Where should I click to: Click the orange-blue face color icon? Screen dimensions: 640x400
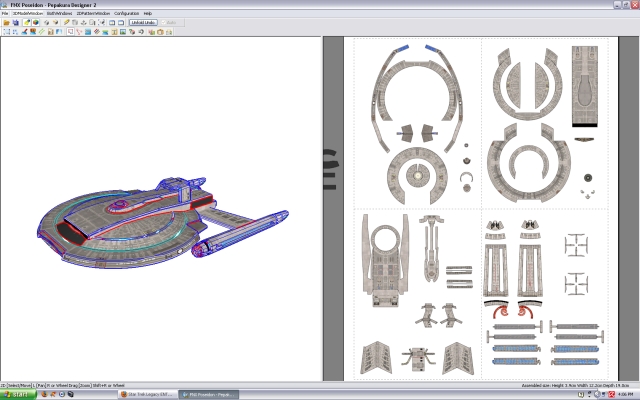coord(33,31)
